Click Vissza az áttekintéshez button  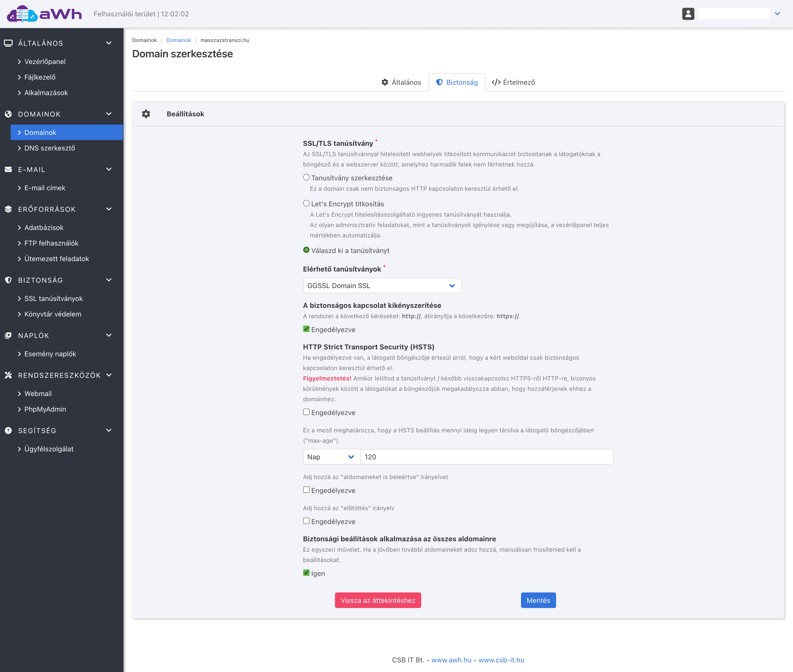(378, 600)
